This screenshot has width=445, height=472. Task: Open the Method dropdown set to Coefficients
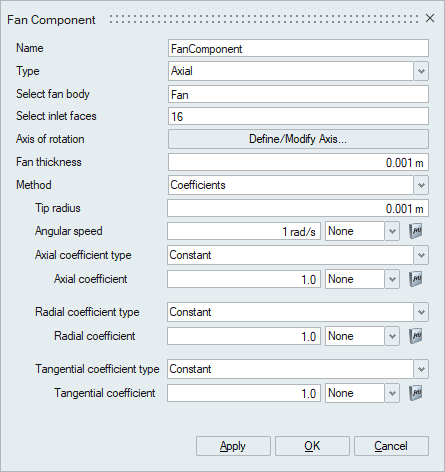pos(421,185)
